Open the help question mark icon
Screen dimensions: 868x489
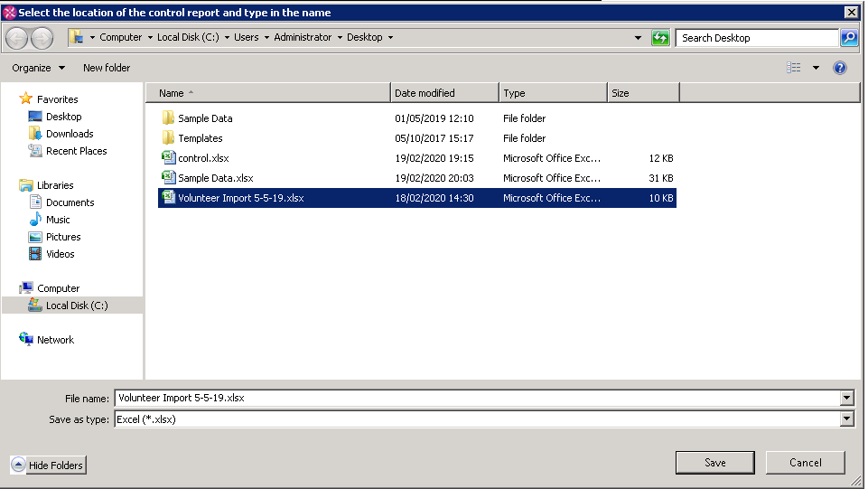click(x=839, y=68)
